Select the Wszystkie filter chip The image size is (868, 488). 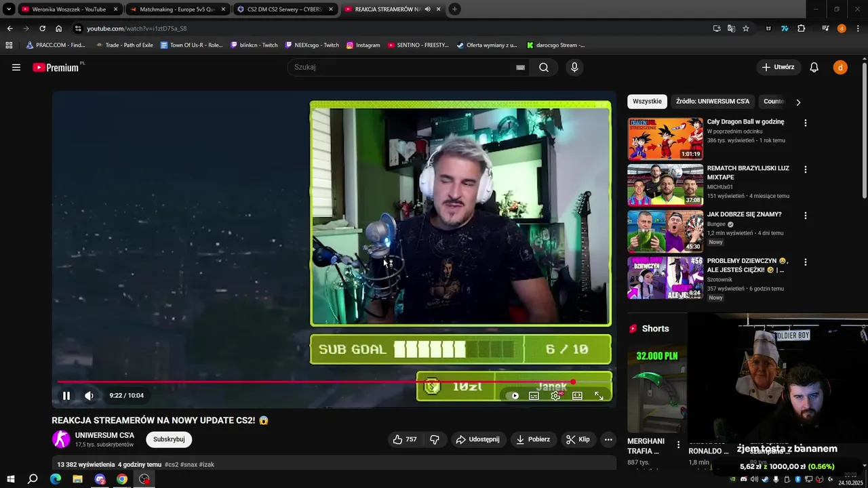[647, 101]
